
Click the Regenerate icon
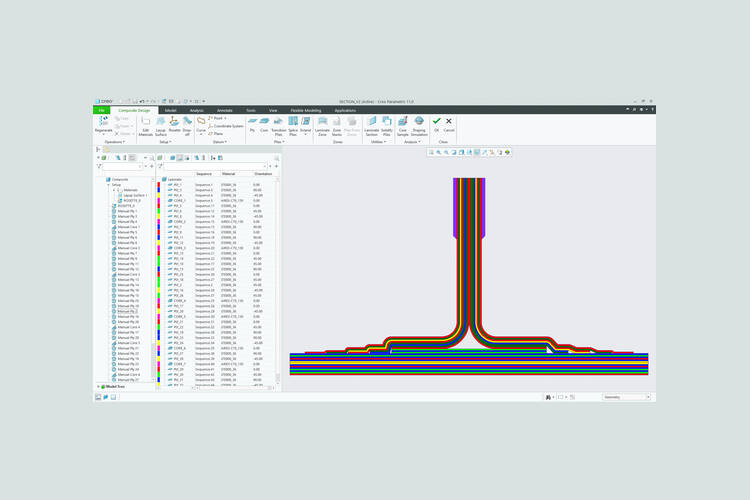pyautogui.click(x=103, y=121)
